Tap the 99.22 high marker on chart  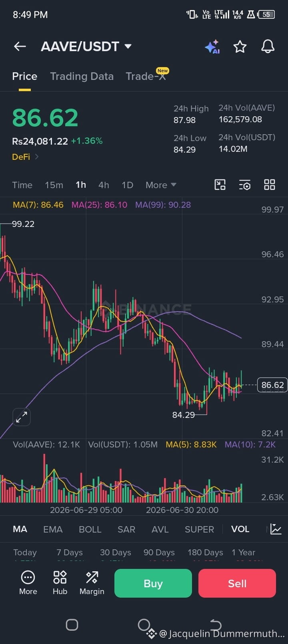tap(23, 224)
